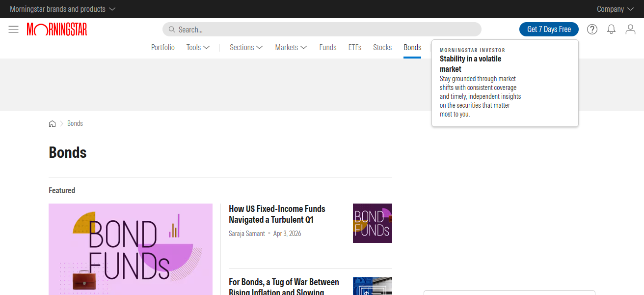Click the search magnifier icon

click(172, 29)
